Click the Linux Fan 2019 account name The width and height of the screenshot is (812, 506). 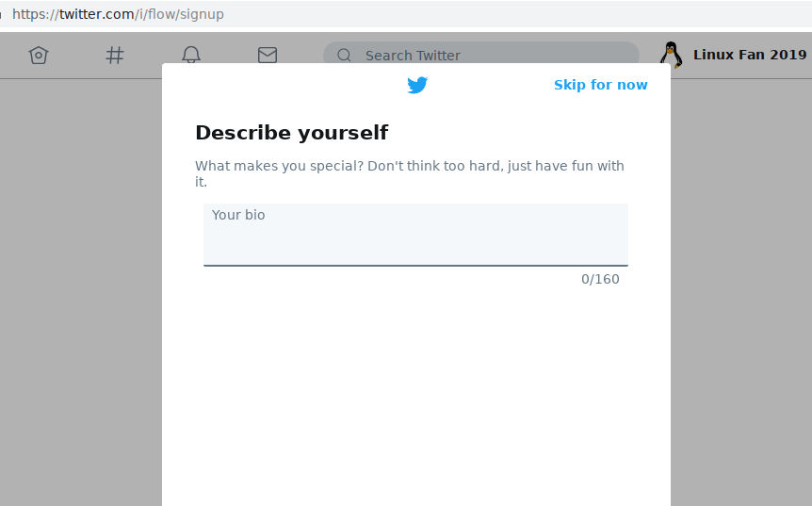[x=750, y=55]
